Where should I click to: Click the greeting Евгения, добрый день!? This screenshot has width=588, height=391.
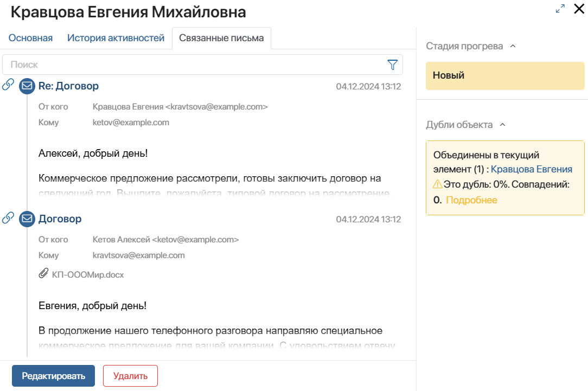[x=92, y=305]
